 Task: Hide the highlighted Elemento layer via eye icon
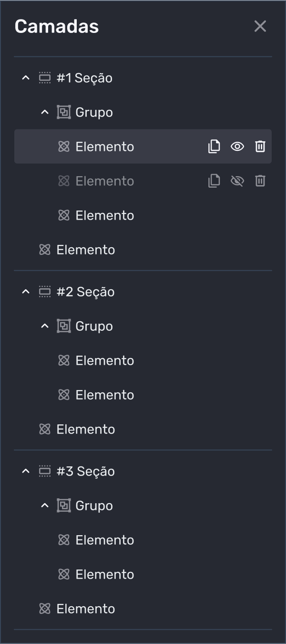(x=237, y=147)
